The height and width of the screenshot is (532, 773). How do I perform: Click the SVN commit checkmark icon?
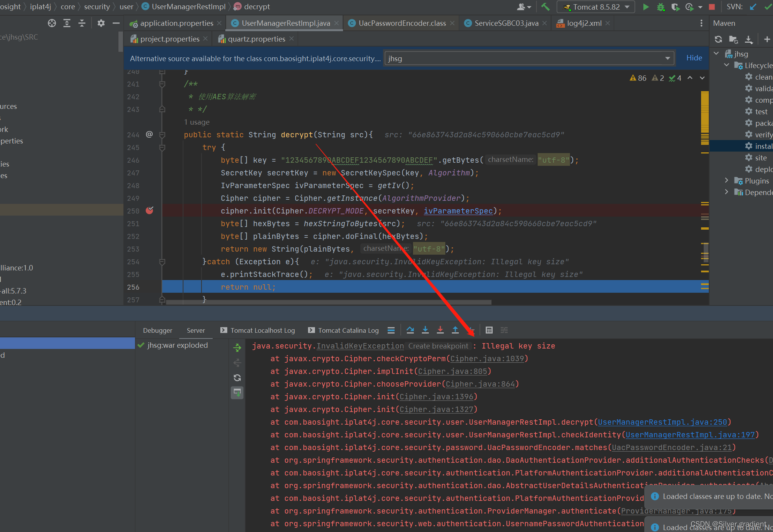768,7
